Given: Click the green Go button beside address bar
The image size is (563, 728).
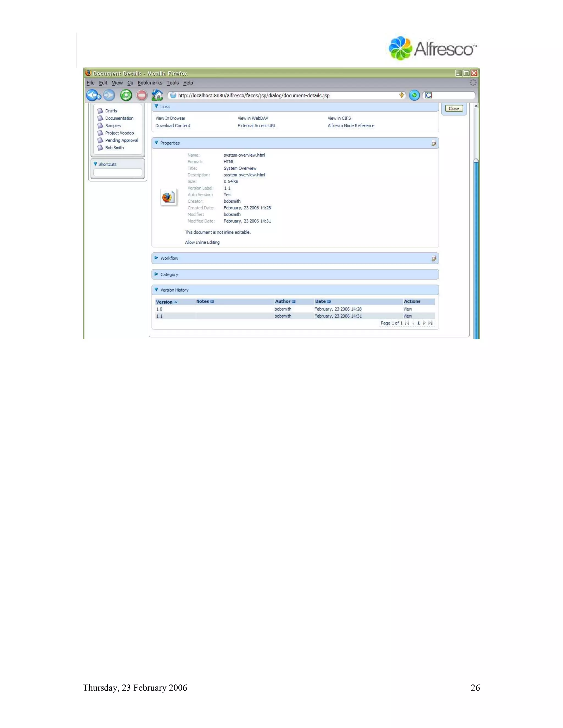Looking at the screenshot, I should click(x=414, y=96).
